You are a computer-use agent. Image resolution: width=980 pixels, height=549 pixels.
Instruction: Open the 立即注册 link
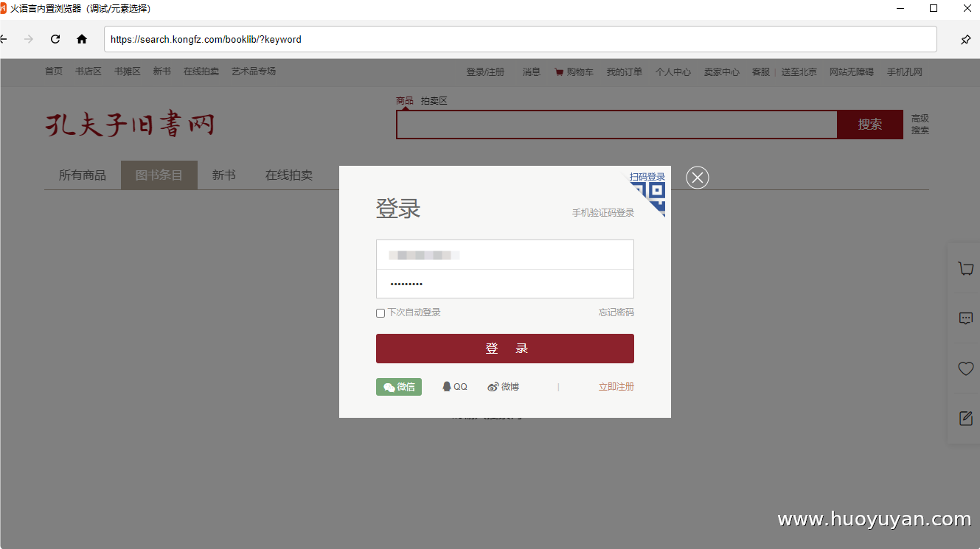click(616, 387)
